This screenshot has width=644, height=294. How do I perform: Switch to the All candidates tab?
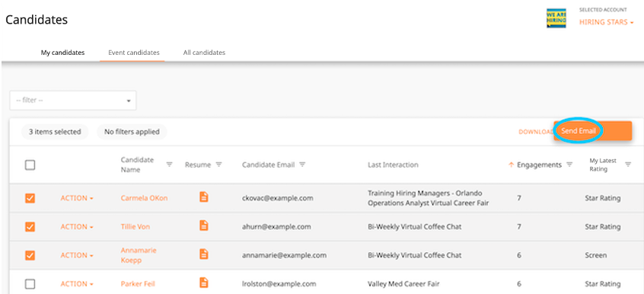(x=204, y=53)
